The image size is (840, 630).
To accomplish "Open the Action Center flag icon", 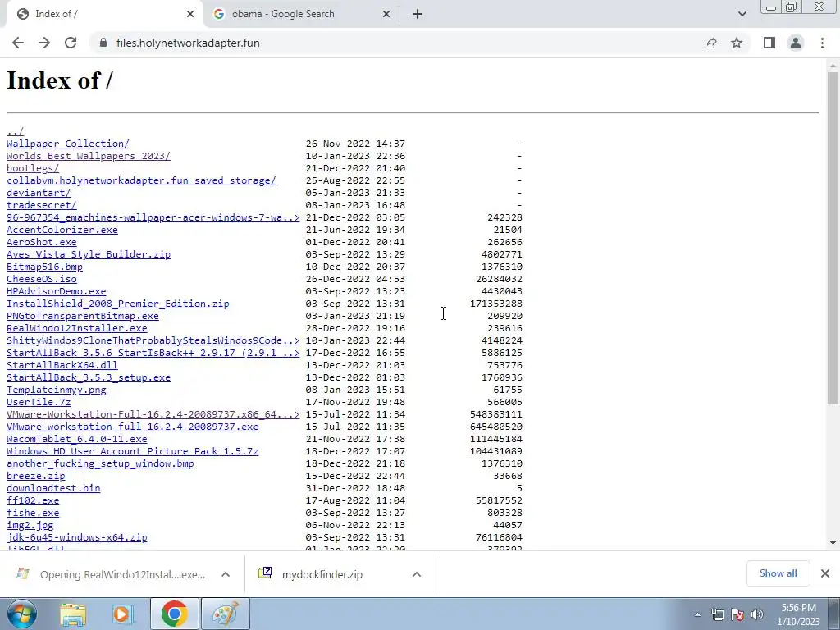I will coord(737,615).
